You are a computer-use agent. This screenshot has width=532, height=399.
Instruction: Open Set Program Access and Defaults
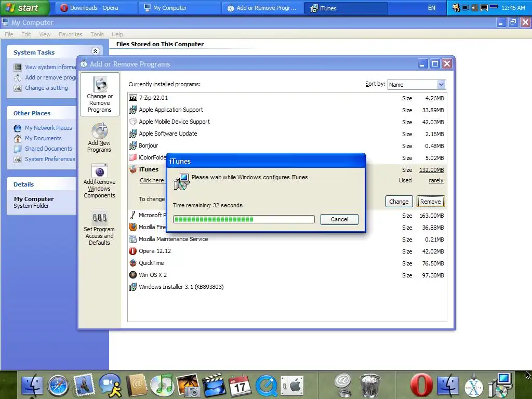coord(99,228)
